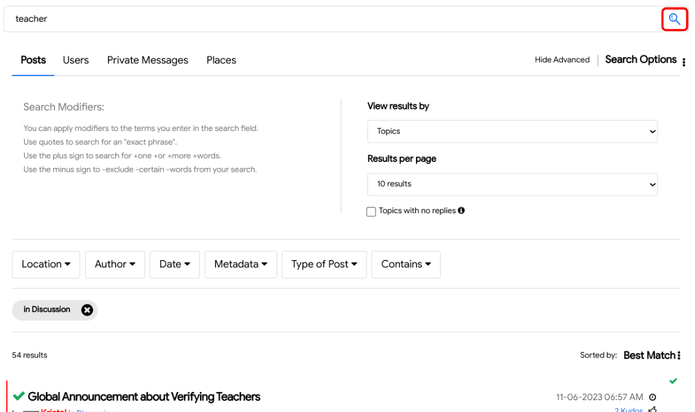Remove the in Discussion filter chip
This screenshot has width=695, height=412.
tap(87, 310)
